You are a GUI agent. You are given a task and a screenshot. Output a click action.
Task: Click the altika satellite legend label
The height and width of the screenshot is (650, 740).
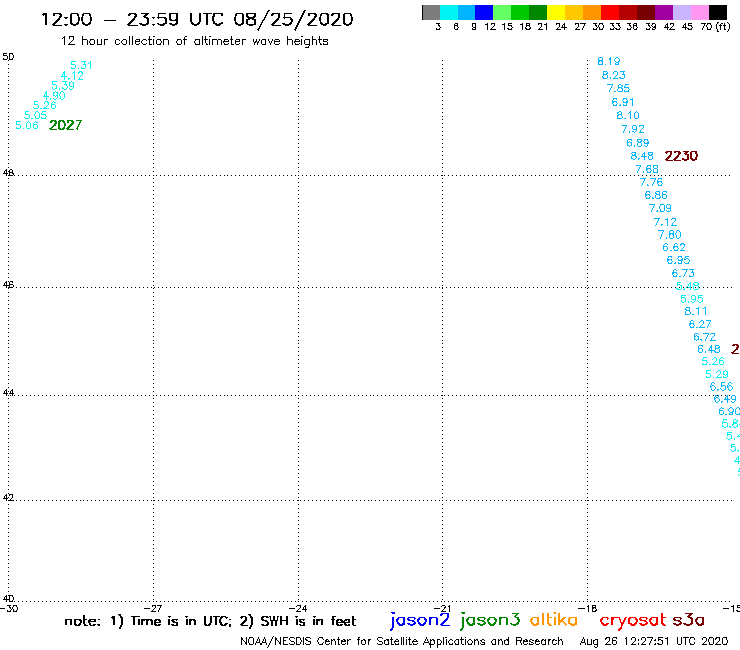pyautogui.click(x=554, y=620)
